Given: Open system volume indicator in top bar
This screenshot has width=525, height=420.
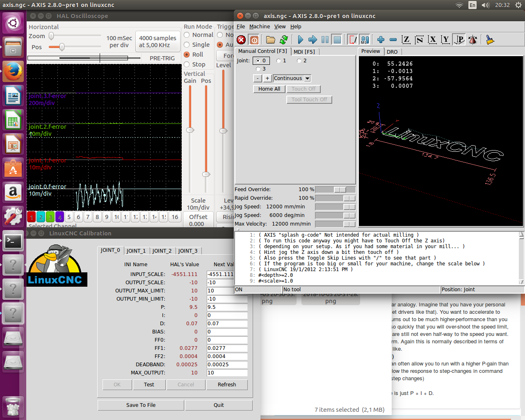Looking at the screenshot, I should [486, 5].
